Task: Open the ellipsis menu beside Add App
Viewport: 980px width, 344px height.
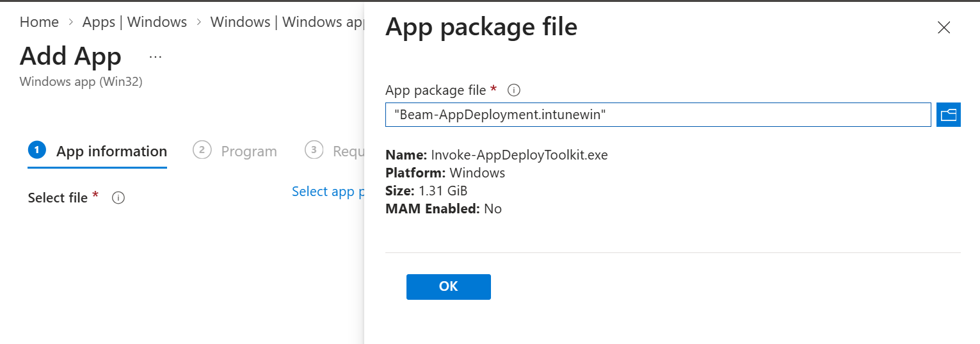Action: tap(156, 56)
